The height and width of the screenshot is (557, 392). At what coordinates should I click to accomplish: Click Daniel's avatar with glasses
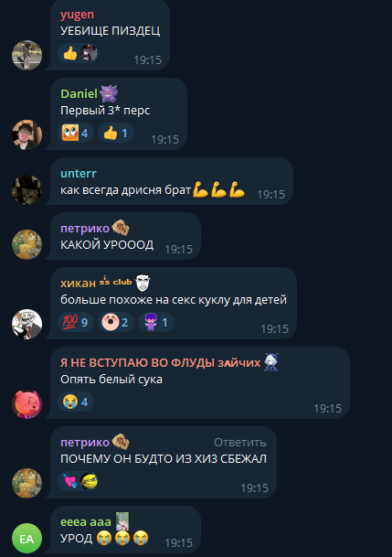(27, 134)
